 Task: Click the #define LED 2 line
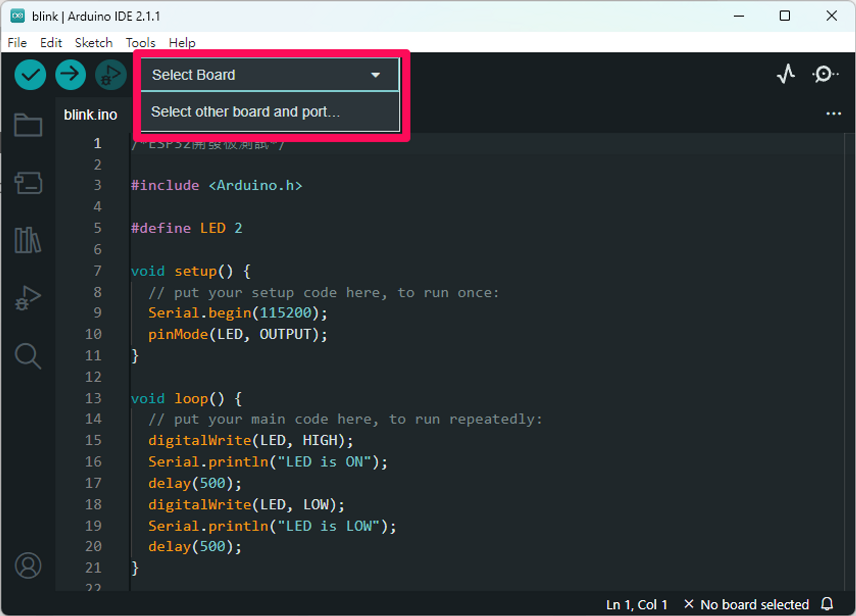[186, 228]
